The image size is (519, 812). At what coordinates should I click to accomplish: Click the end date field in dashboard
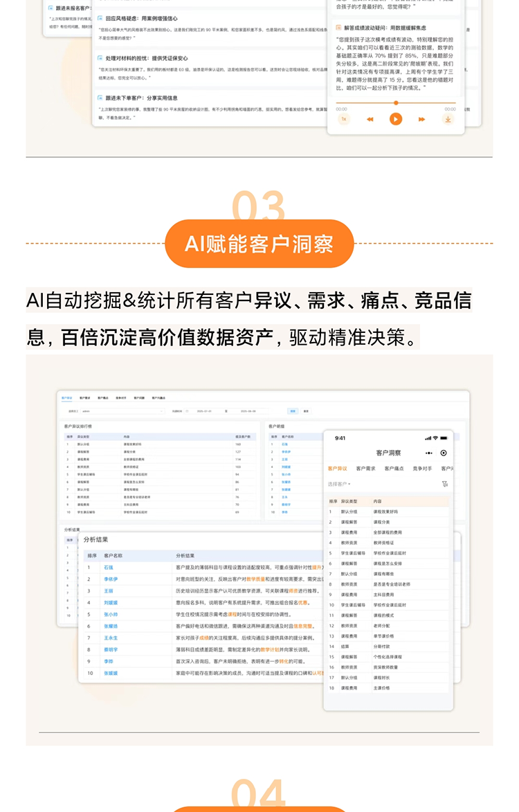(248, 411)
